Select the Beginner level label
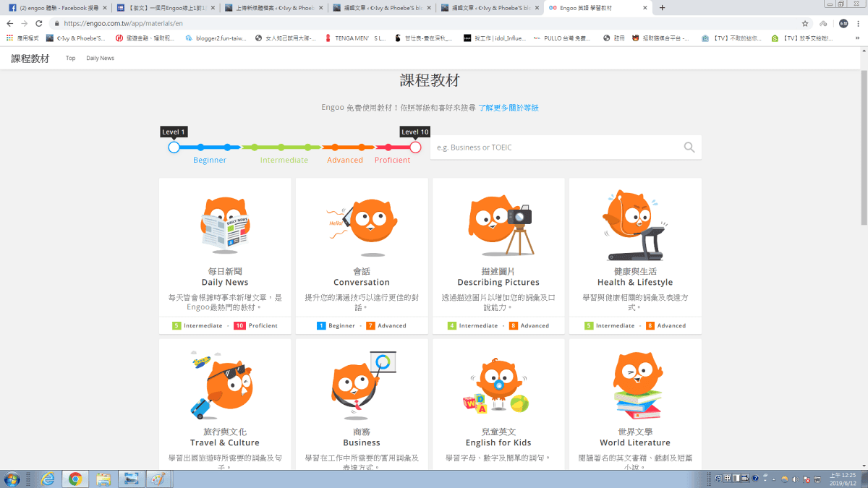 [x=210, y=160]
